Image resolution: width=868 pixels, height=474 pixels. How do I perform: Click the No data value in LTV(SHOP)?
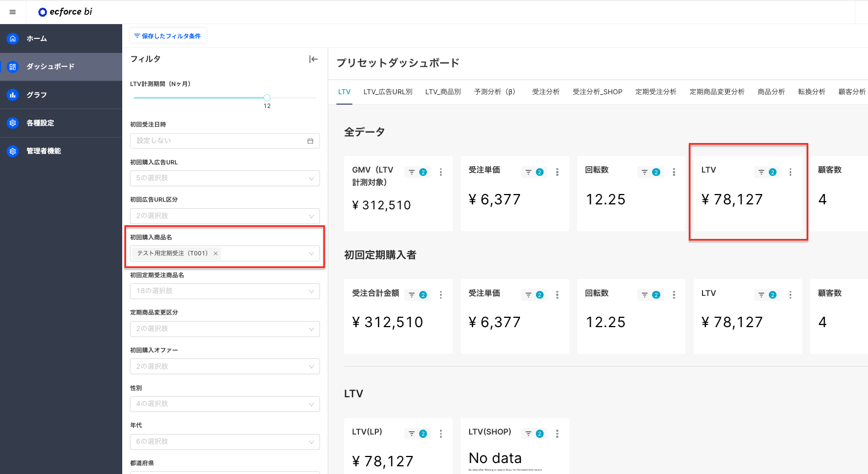495,458
